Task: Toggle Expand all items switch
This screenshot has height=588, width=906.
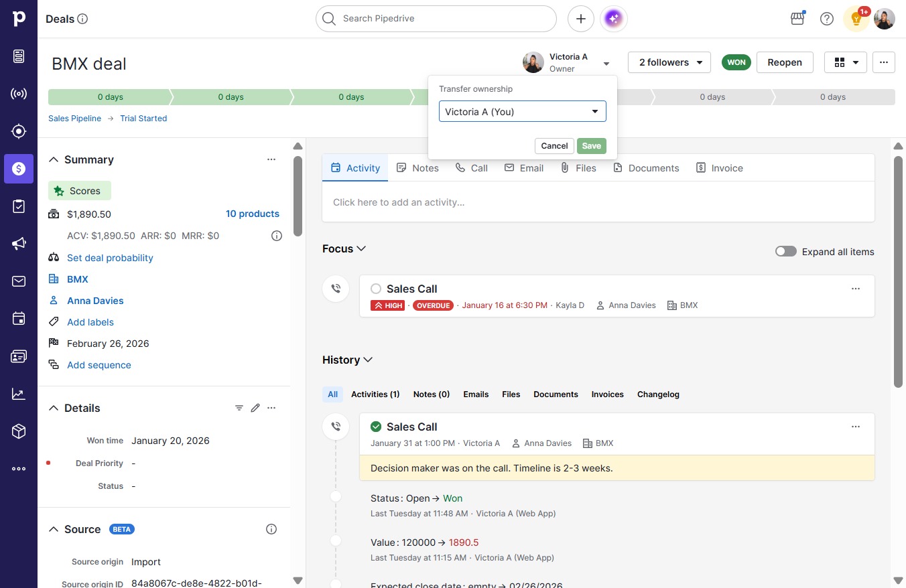Action: click(x=786, y=252)
